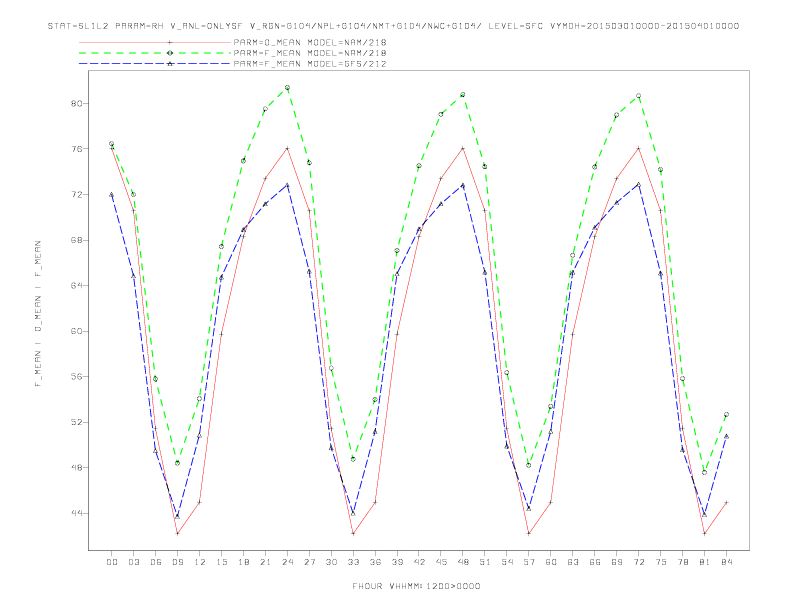Click y-axis tick label 68

[76, 240]
